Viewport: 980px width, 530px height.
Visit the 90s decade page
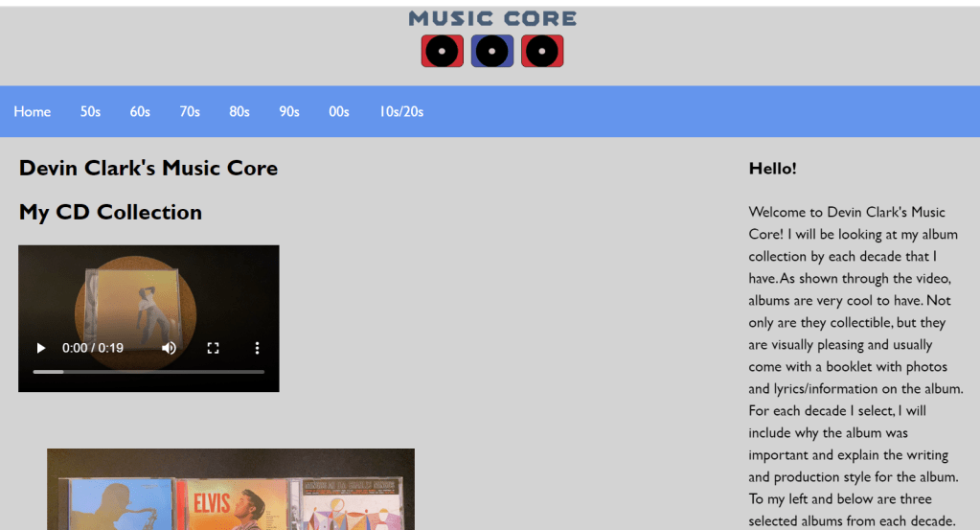pos(289,112)
